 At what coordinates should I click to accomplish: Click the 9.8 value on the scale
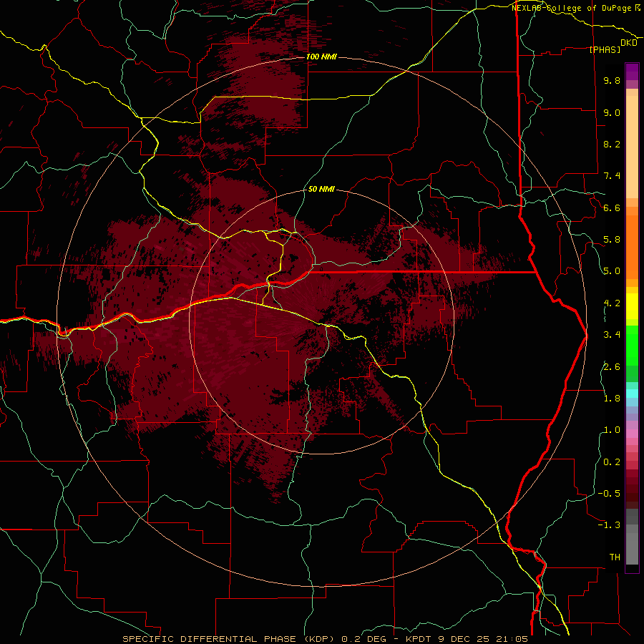[612, 80]
